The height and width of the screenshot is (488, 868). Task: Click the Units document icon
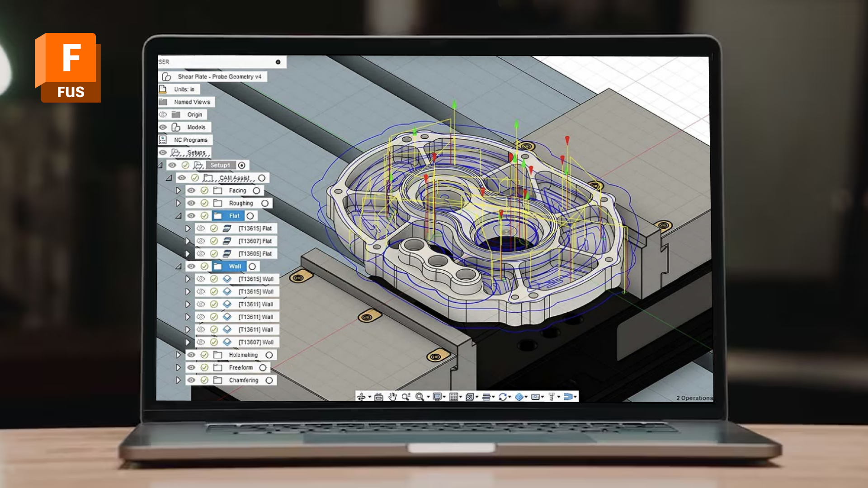tap(163, 89)
